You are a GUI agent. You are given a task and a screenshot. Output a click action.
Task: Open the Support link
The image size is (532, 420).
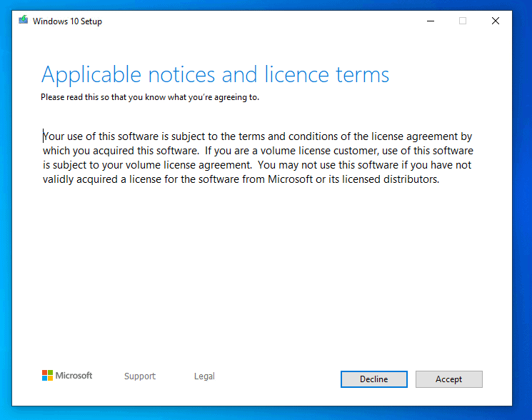pos(139,376)
